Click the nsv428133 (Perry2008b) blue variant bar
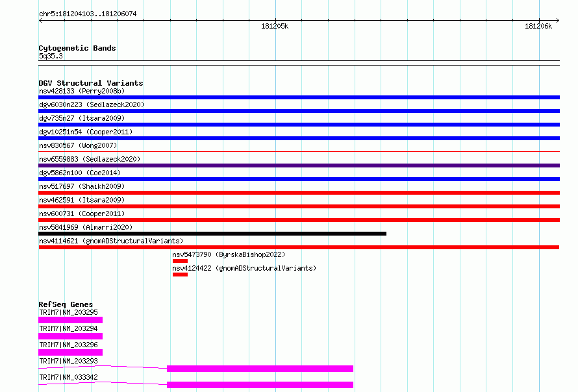The height and width of the screenshot is (392, 578). (299, 97)
